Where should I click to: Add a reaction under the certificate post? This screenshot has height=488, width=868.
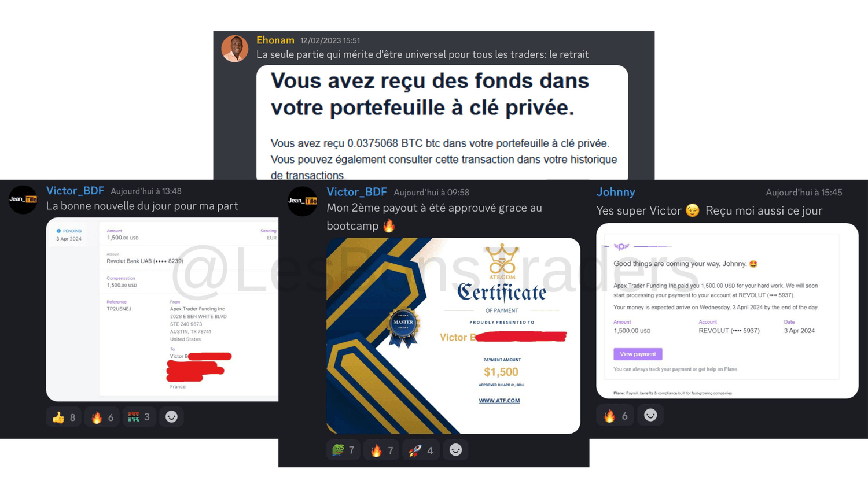point(455,450)
